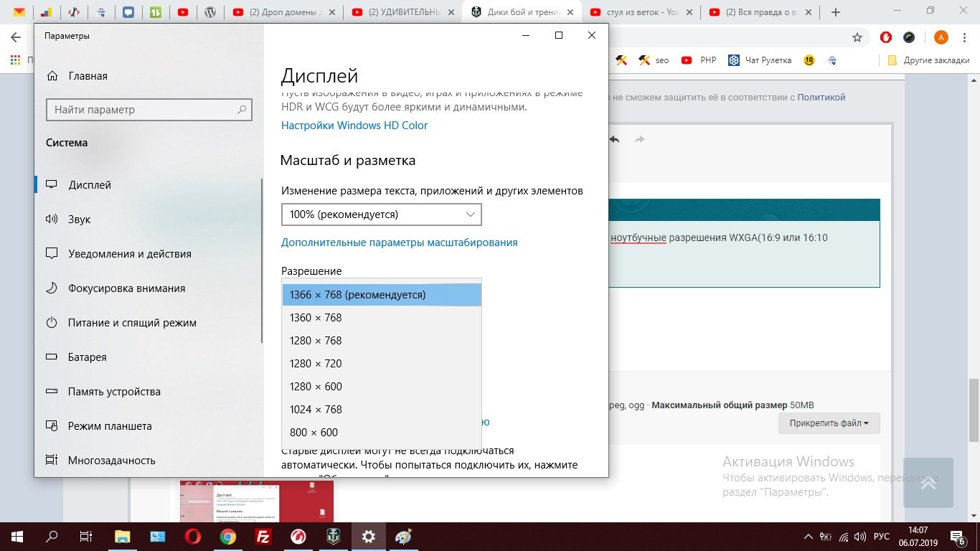
Task: Click the Settings gear on the taskbar
Action: tap(368, 536)
